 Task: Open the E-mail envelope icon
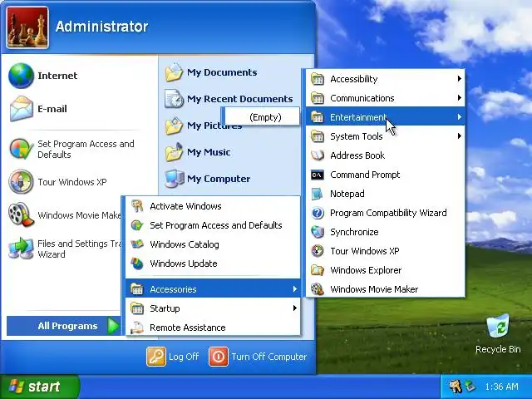coord(21,109)
